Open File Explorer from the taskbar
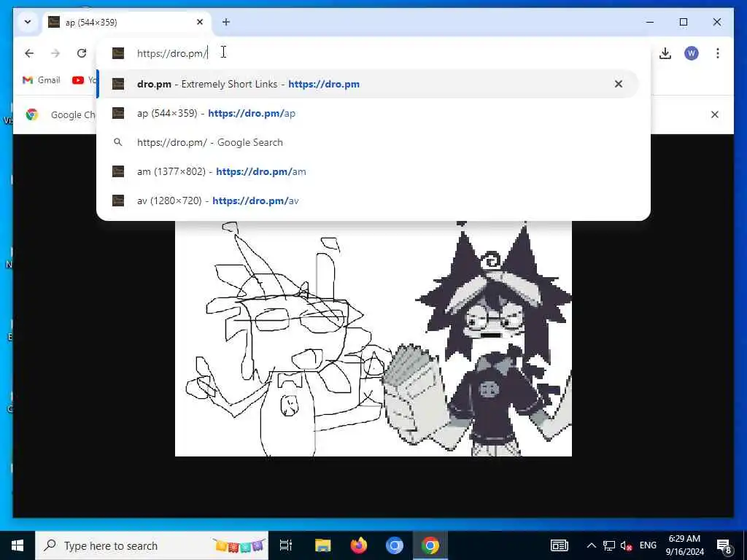The height and width of the screenshot is (560, 747). point(322,545)
